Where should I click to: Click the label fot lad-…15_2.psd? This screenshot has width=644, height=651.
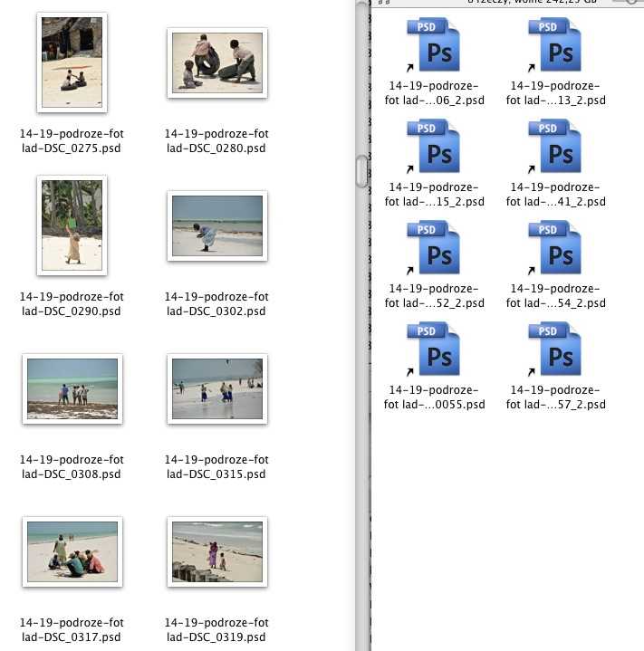tap(435, 202)
